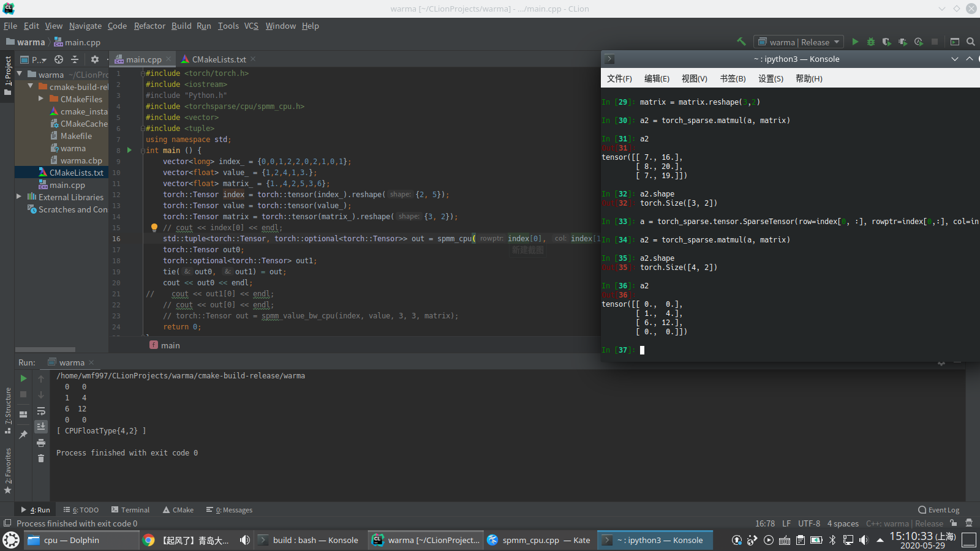The width and height of the screenshot is (980, 551).
Task: Collapse all in Project panel toolbar
Action: (x=75, y=59)
